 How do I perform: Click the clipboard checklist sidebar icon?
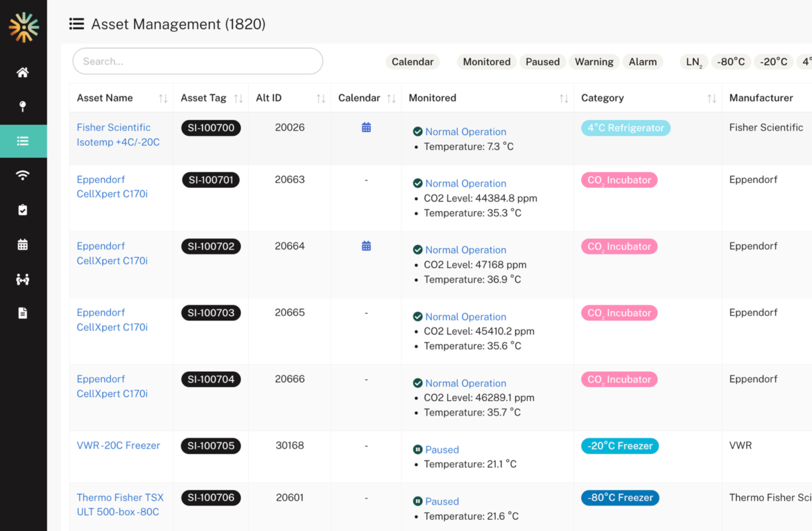click(23, 210)
